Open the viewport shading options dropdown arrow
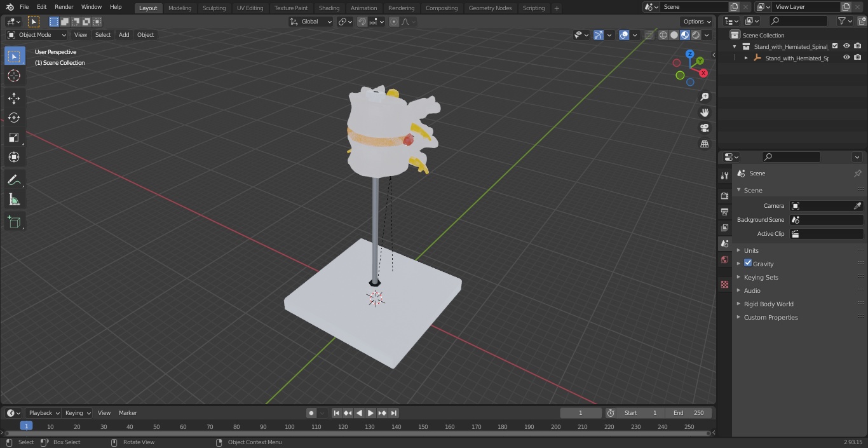Screen dimensions: 868x448 point(707,35)
